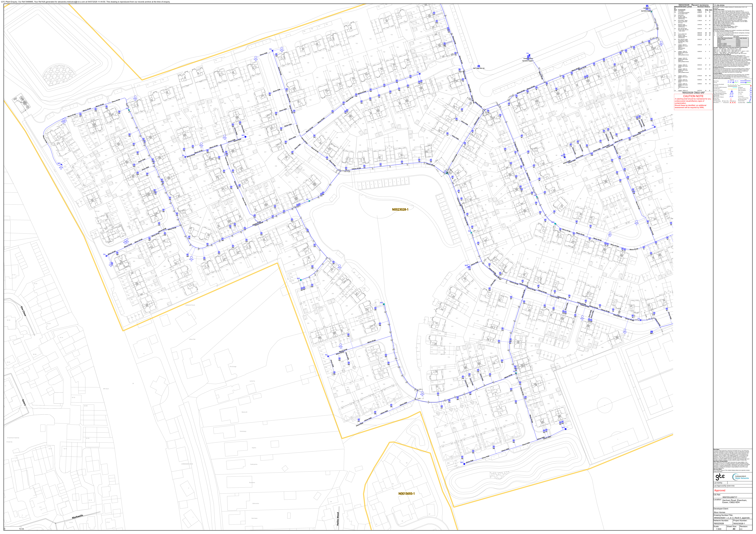Screen dimensions: 756x534
Task: Click the gtc company logo
Action: [720, 477]
